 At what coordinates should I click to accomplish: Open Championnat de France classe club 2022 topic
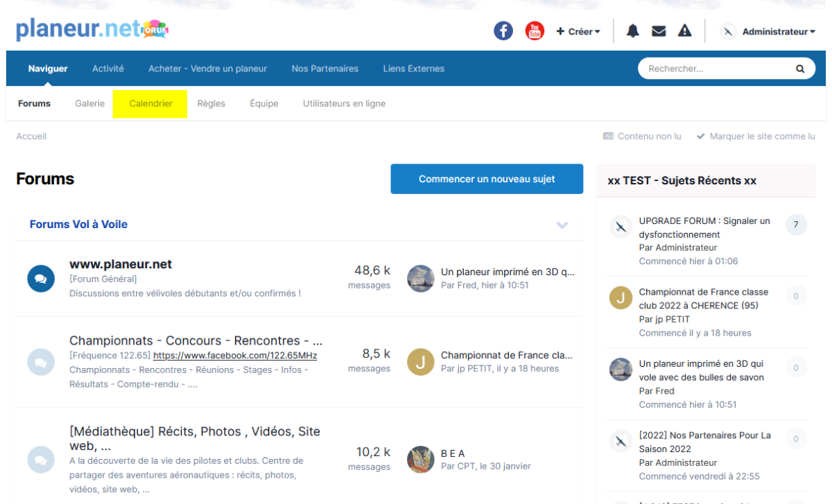tap(704, 299)
